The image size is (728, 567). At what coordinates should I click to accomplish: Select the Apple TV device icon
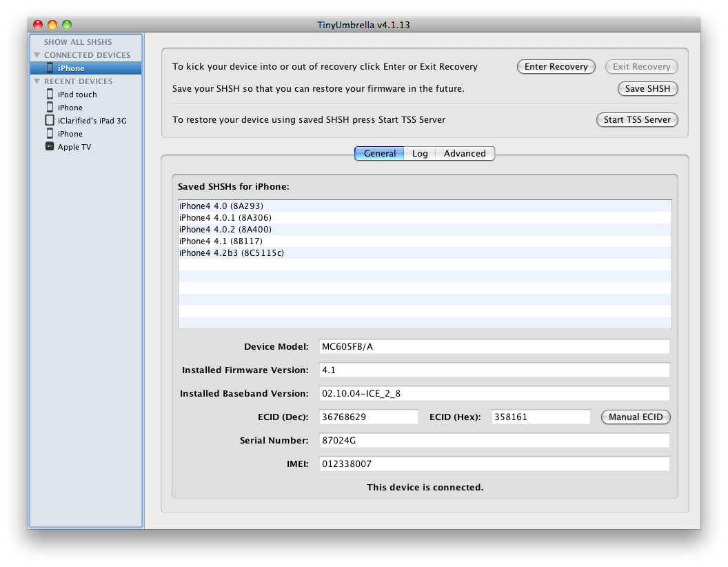point(50,146)
